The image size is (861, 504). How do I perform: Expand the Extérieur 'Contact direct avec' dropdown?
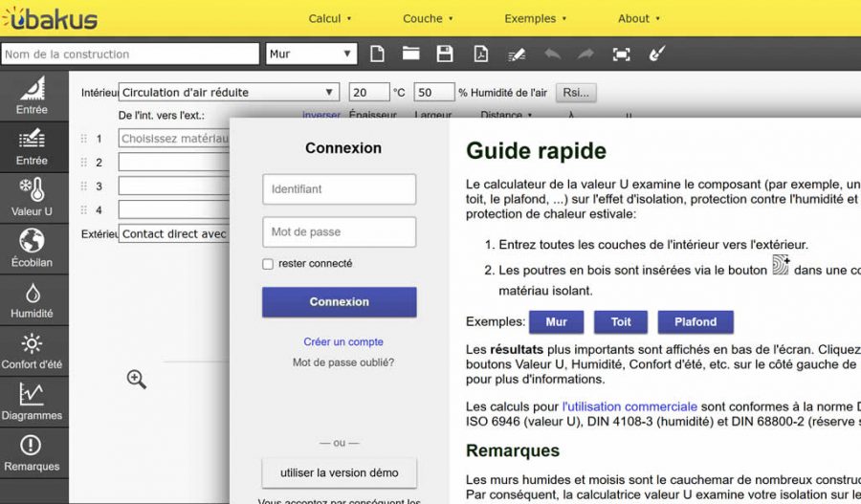point(174,233)
